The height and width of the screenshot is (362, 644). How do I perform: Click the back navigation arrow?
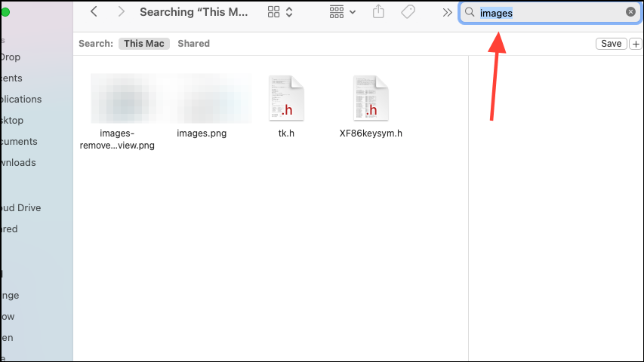pyautogui.click(x=94, y=12)
